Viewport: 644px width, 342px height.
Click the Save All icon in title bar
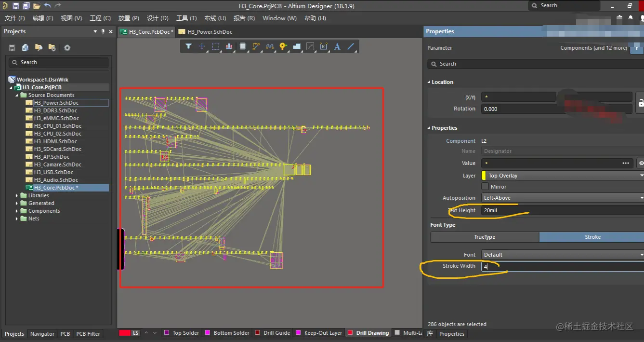coord(26,6)
